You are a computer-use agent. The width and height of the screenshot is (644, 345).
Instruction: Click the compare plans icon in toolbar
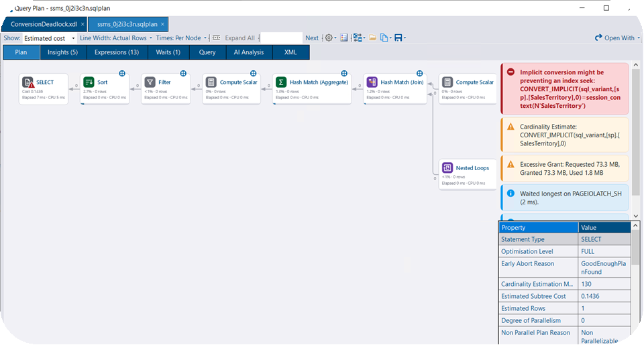tap(358, 38)
